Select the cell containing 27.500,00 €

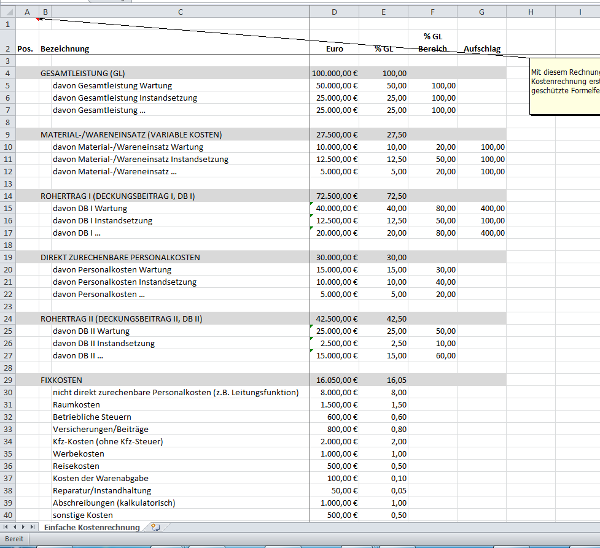335,134
